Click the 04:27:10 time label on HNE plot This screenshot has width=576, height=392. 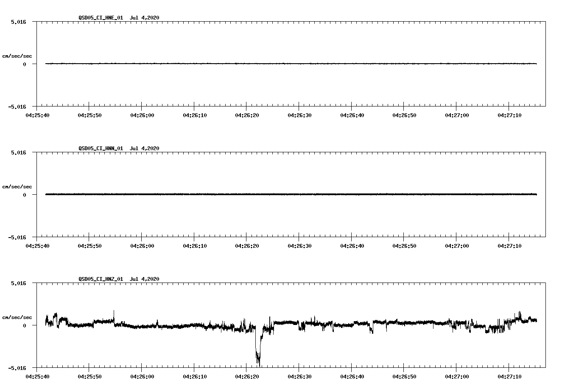pyautogui.click(x=509, y=115)
